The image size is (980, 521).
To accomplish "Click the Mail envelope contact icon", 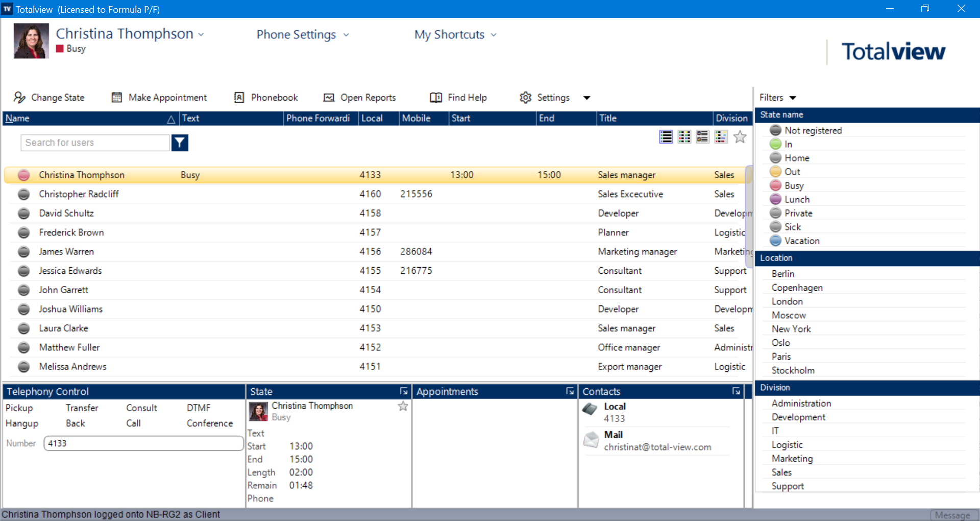I will click(x=591, y=439).
